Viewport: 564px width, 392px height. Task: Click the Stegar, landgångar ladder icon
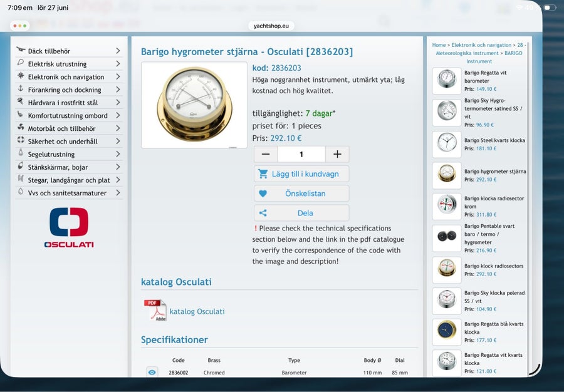click(x=21, y=178)
